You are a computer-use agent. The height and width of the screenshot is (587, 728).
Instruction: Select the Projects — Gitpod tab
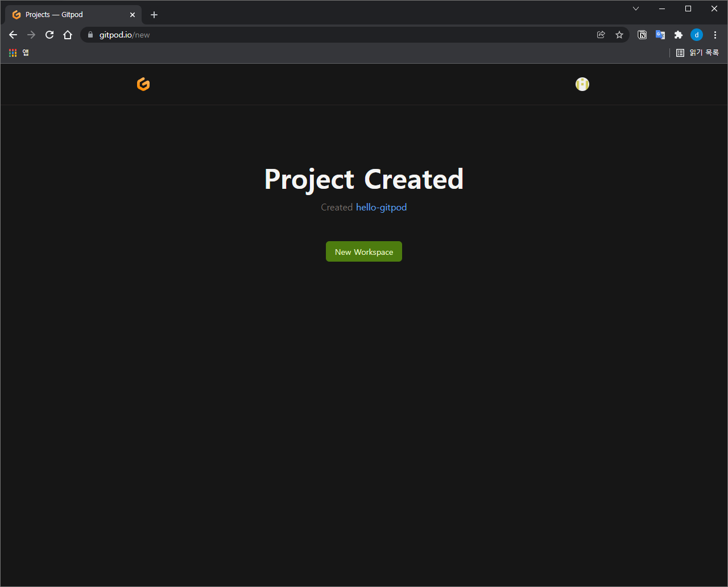(73, 15)
